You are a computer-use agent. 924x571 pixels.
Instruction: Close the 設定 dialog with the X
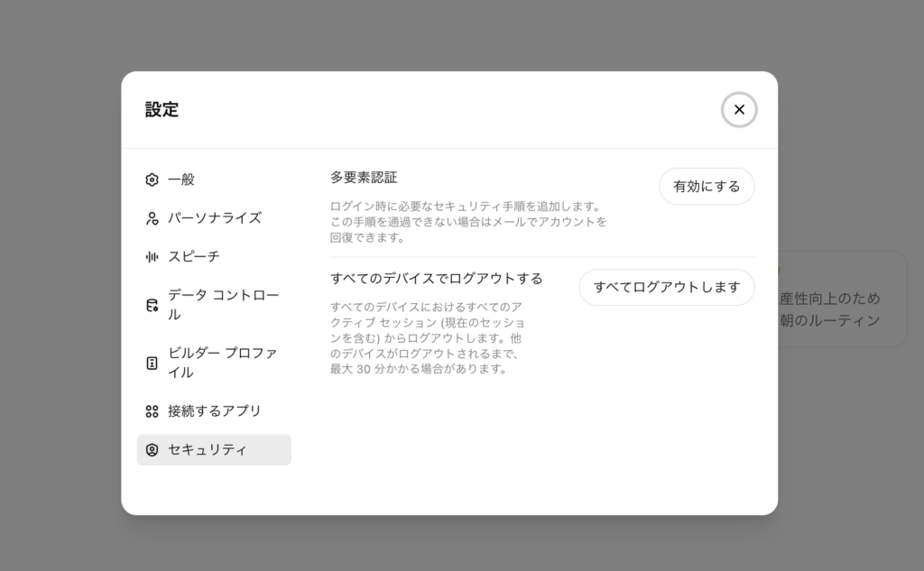coord(739,110)
